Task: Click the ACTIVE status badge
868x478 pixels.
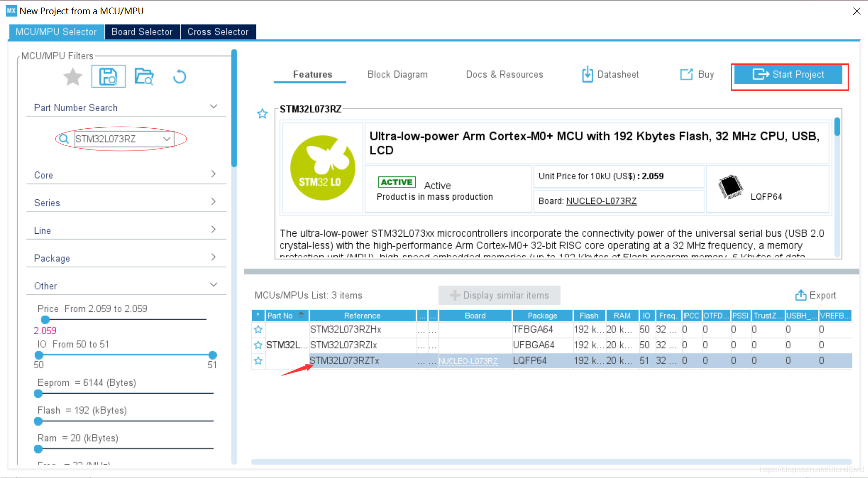Action: [397, 182]
